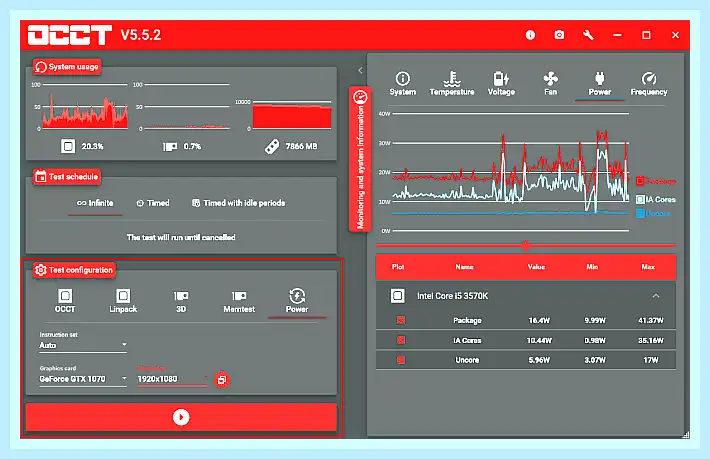Choose the Memtest test type
The image size is (710, 459).
coord(239,301)
